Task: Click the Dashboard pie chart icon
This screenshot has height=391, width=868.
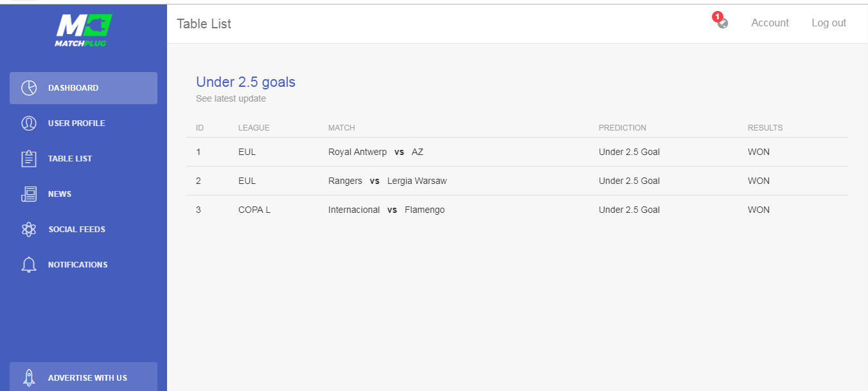Action: (29, 88)
